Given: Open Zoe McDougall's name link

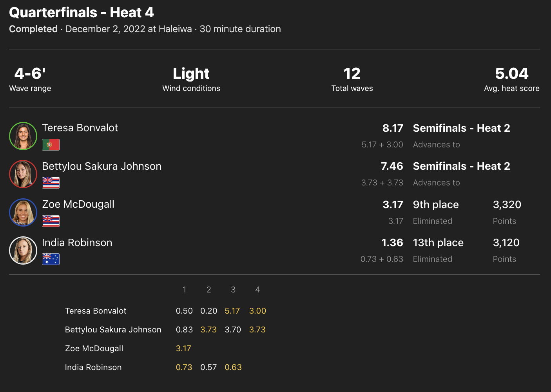Looking at the screenshot, I should tap(78, 204).
